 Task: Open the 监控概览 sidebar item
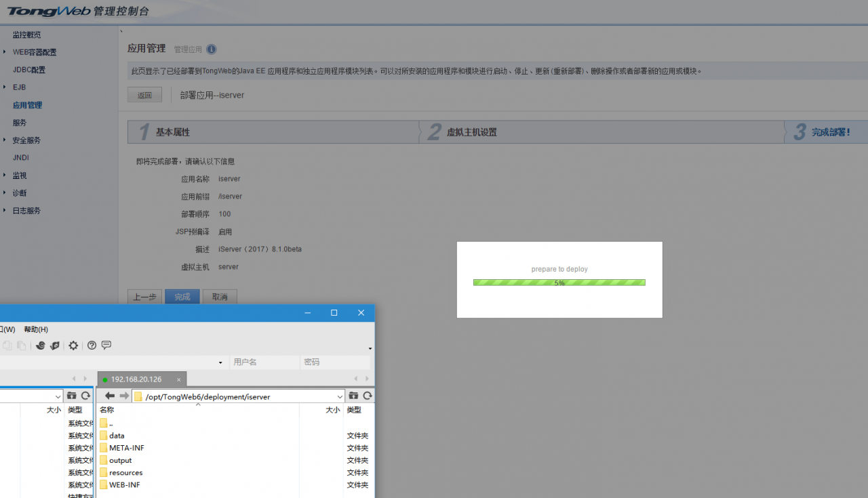[x=26, y=35]
